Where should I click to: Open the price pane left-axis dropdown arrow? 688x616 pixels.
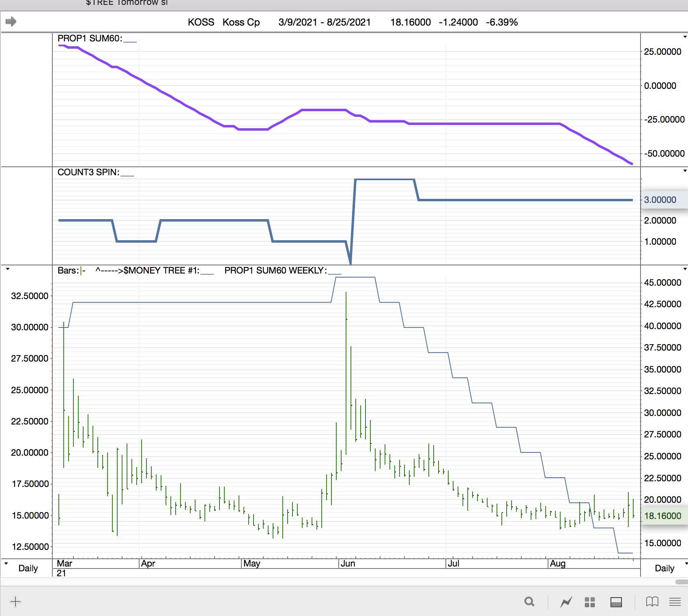[7, 269]
